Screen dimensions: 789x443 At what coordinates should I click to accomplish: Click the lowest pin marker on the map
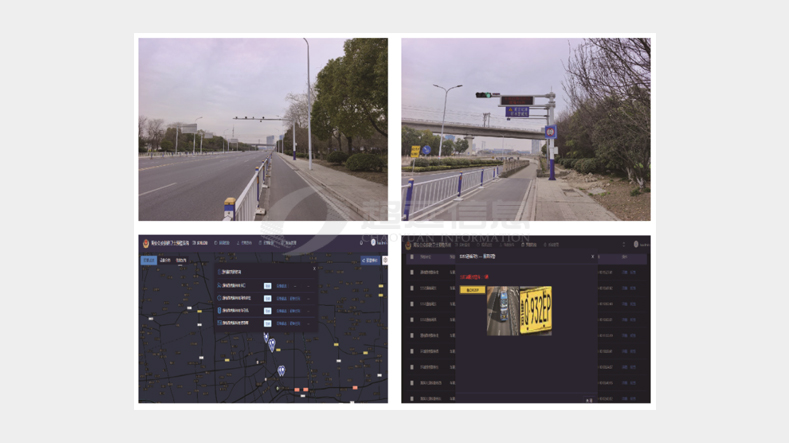tap(281, 371)
